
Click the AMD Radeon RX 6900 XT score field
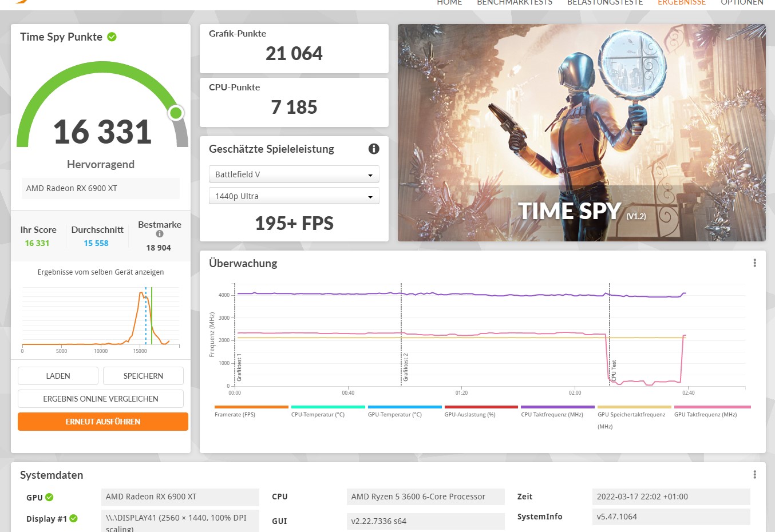click(101, 188)
